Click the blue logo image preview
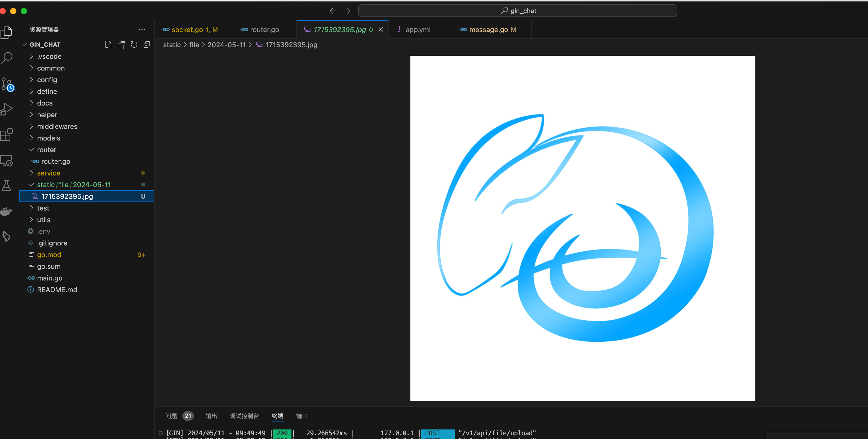This screenshot has width=868, height=439. tap(583, 228)
